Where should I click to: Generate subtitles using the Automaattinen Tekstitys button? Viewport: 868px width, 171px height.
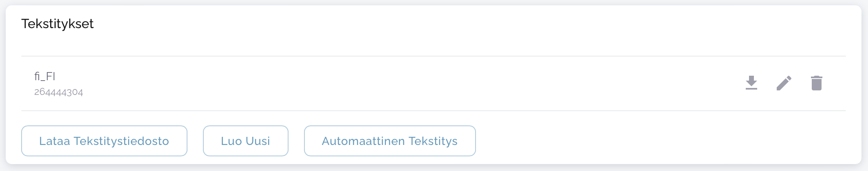tap(390, 141)
